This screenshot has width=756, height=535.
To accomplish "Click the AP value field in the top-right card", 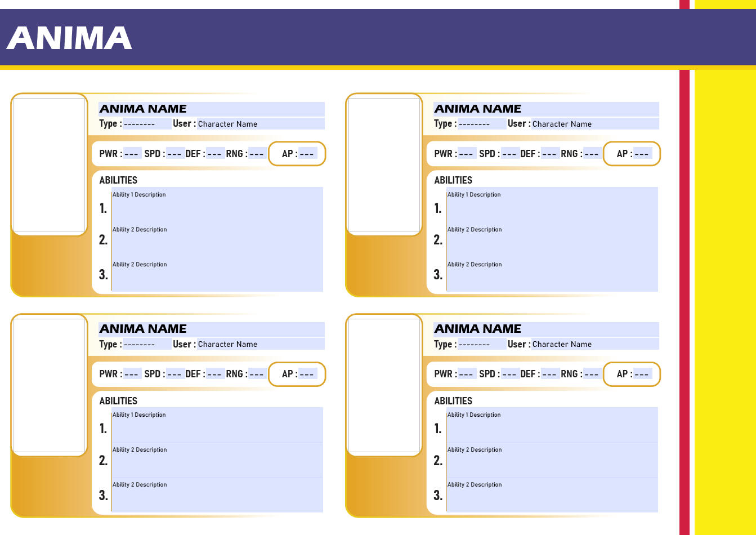I will (x=642, y=154).
